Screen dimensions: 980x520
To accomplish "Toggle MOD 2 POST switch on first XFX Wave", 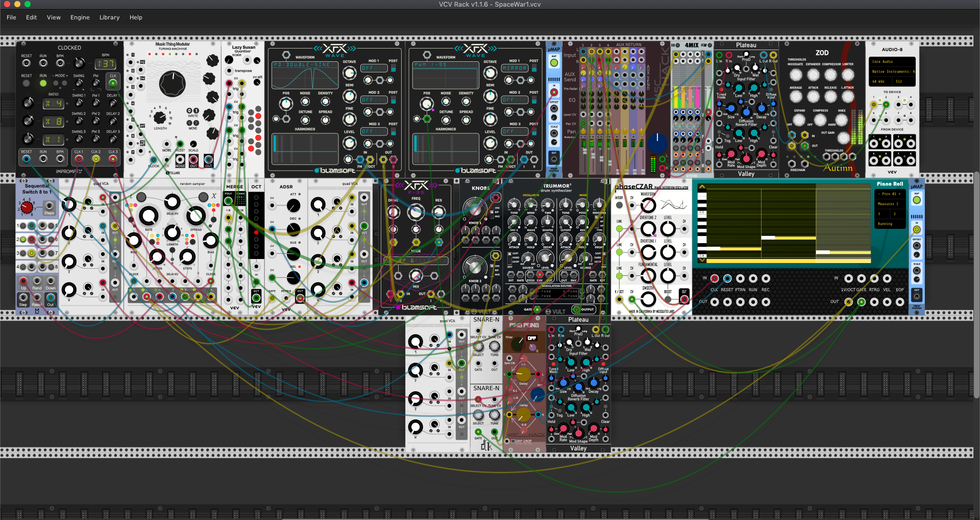I will click(x=393, y=100).
